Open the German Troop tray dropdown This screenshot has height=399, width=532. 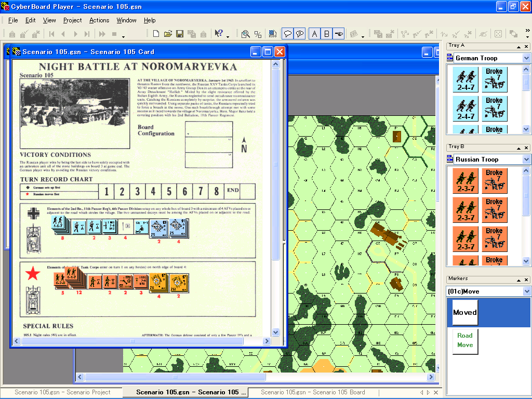coord(526,58)
